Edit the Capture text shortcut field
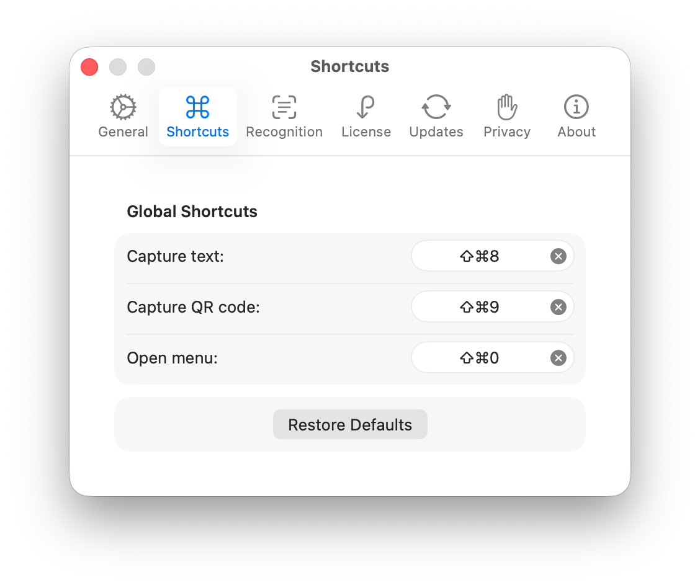Image resolution: width=700 pixels, height=588 pixels. (x=492, y=256)
